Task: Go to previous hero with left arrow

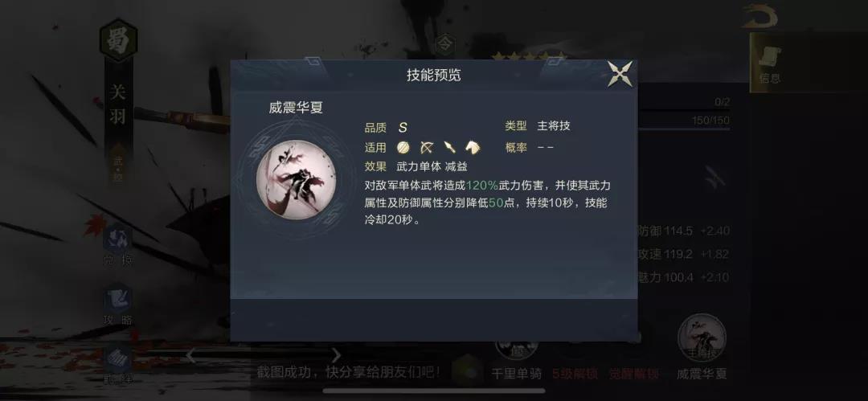Action: (191, 355)
